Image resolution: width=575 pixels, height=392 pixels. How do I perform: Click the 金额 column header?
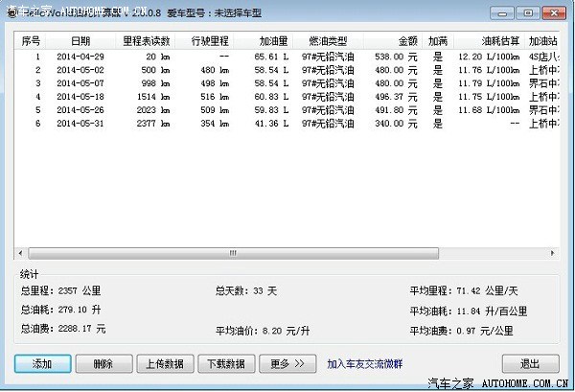403,42
